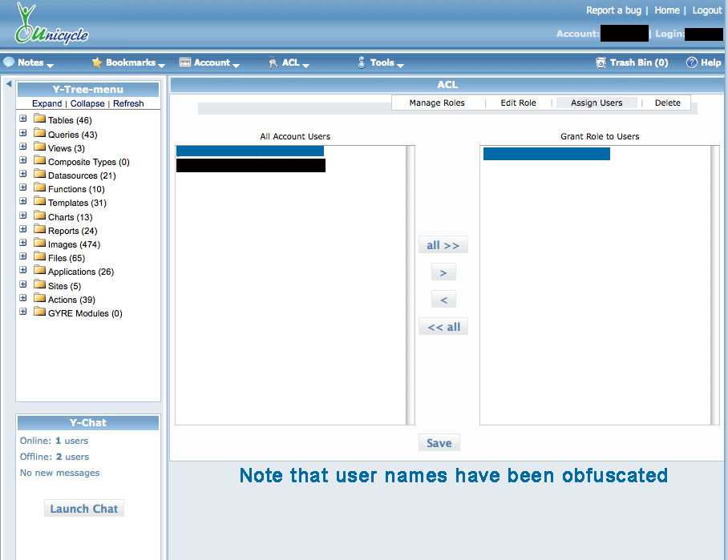This screenshot has height=560, width=728.
Task: Click the Bookmarks star icon
Action: coord(97,62)
